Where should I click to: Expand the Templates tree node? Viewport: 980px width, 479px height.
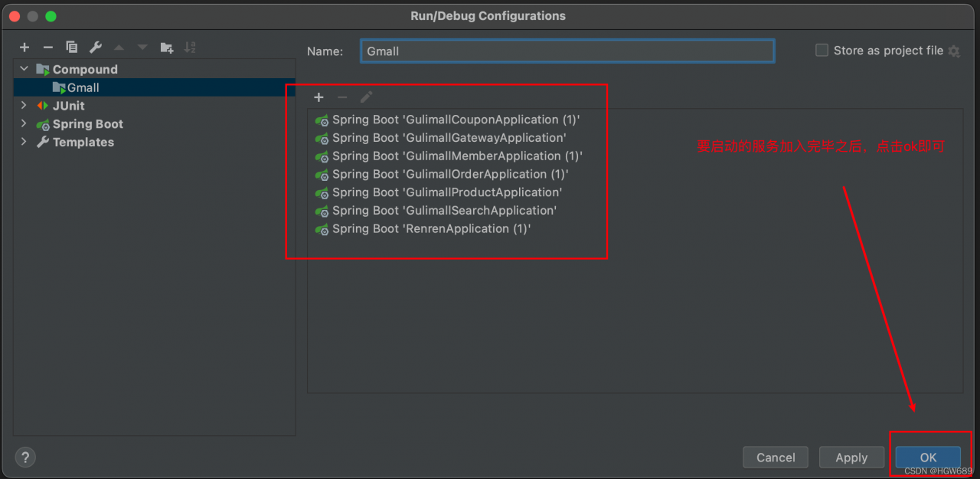pyautogui.click(x=24, y=142)
